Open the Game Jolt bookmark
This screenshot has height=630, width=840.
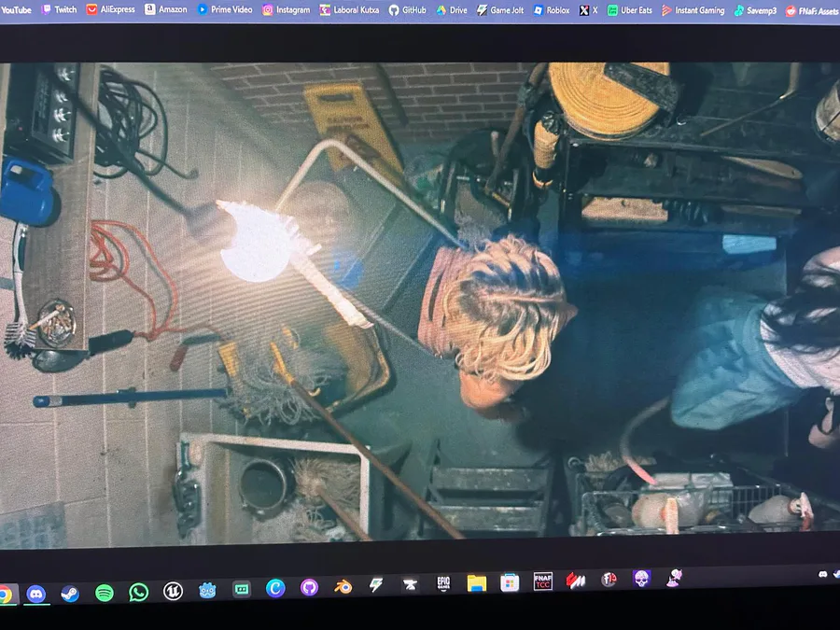coord(500,9)
